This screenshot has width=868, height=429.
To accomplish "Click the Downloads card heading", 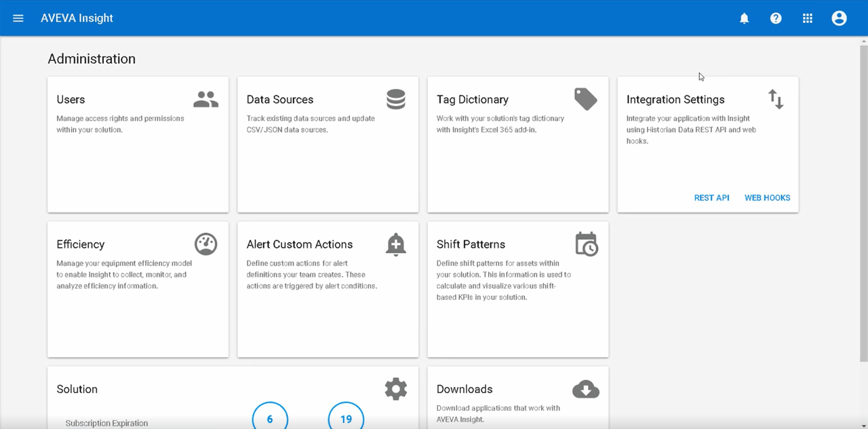I will pos(465,389).
